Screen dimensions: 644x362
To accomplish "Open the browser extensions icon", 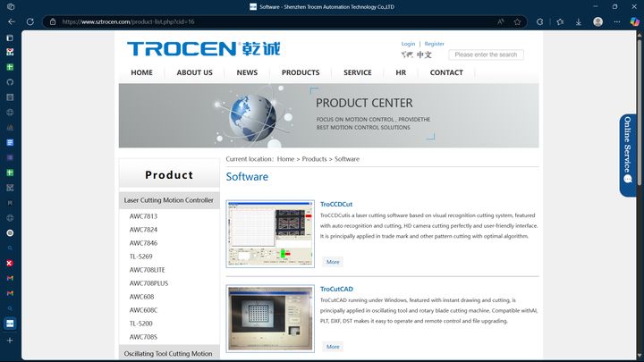I will [539, 21].
